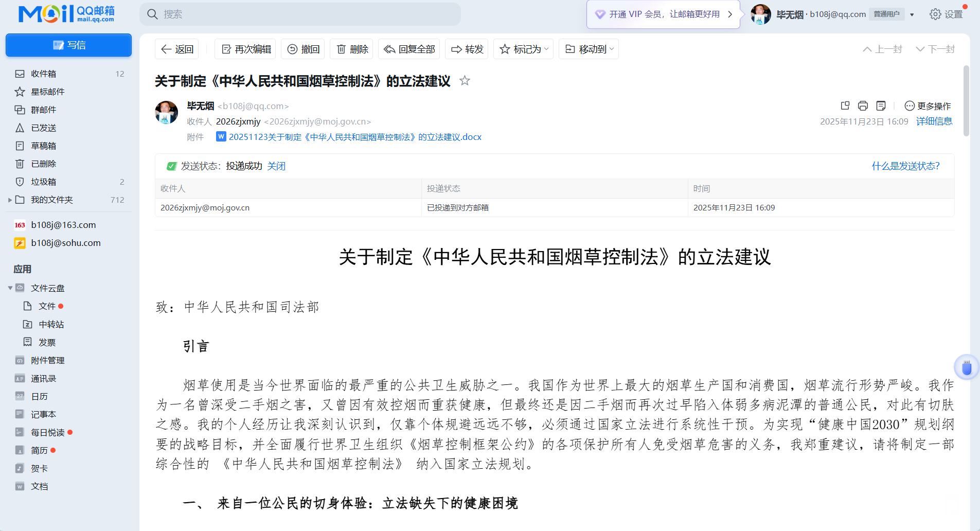Click the 写信 compose button
The height and width of the screenshot is (531, 980).
[68, 45]
